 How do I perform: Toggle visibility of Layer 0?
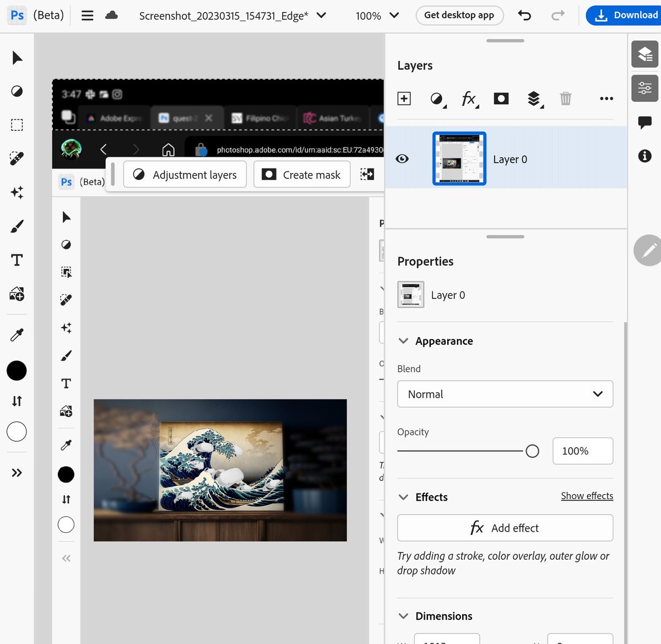[x=402, y=159]
